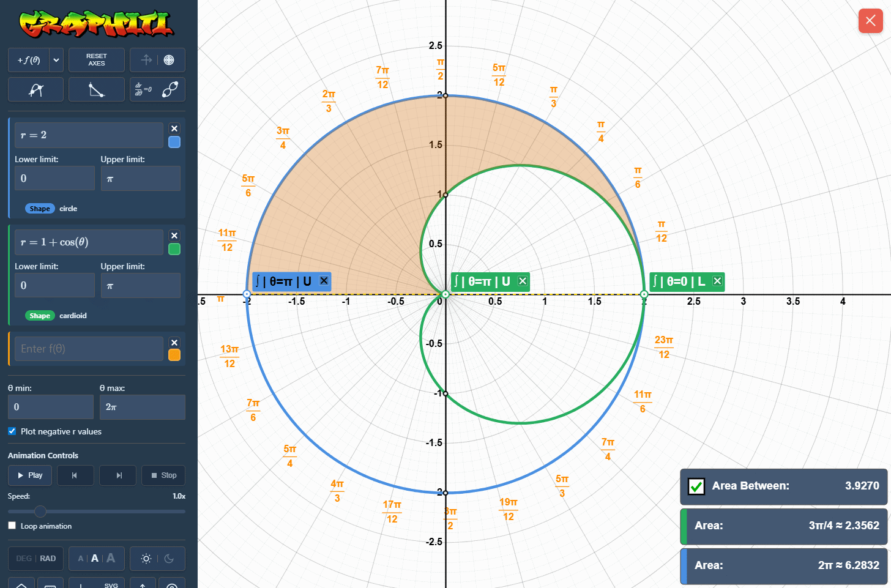Click the point at r=1 on π/2 axis

tap(446, 195)
